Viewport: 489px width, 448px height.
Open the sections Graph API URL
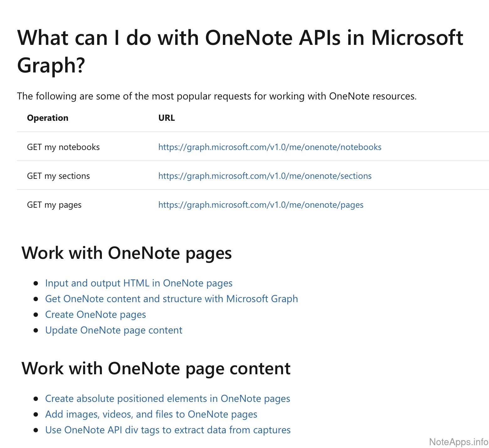(x=265, y=176)
